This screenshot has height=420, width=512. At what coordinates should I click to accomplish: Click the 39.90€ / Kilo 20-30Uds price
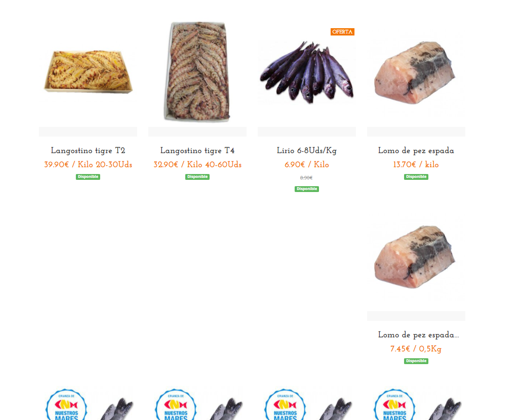[x=88, y=164]
